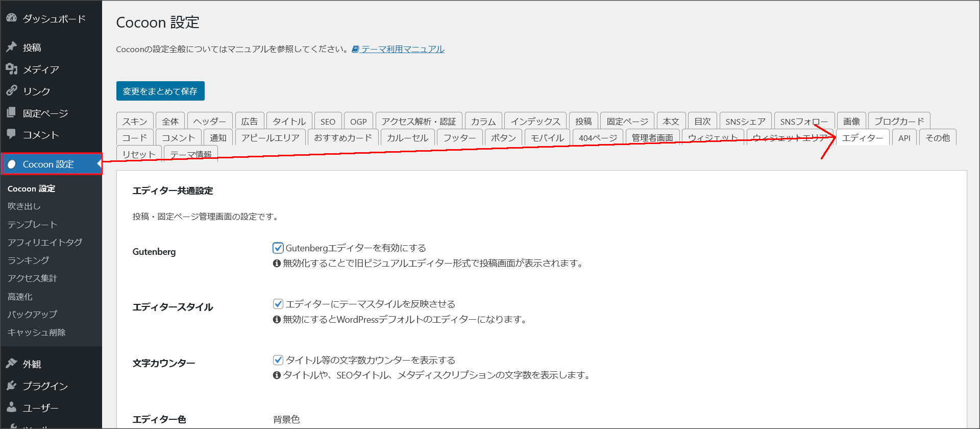The width and height of the screenshot is (980, 429).
Task: Open キャッシュ削除 in the sidebar
Action: tap(37, 332)
